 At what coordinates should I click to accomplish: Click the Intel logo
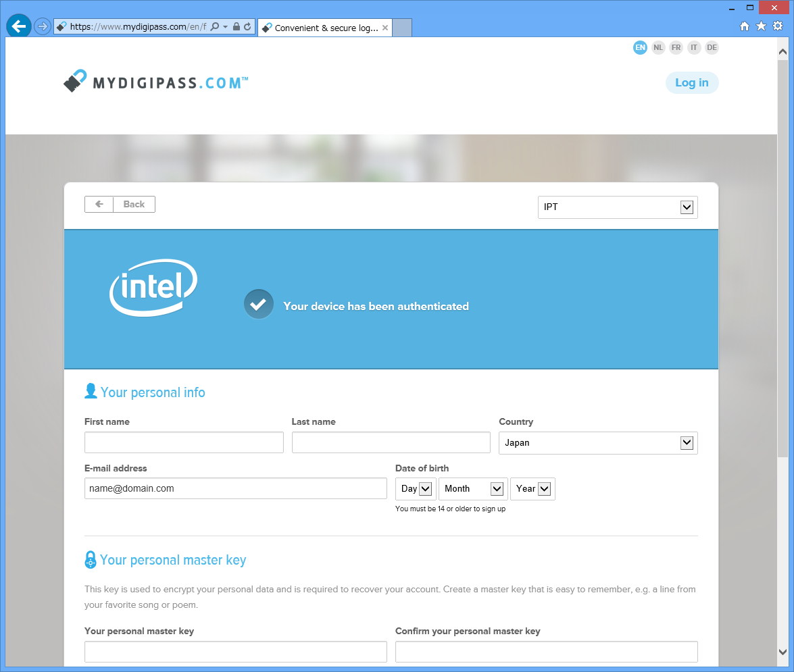(x=153, y=288)
